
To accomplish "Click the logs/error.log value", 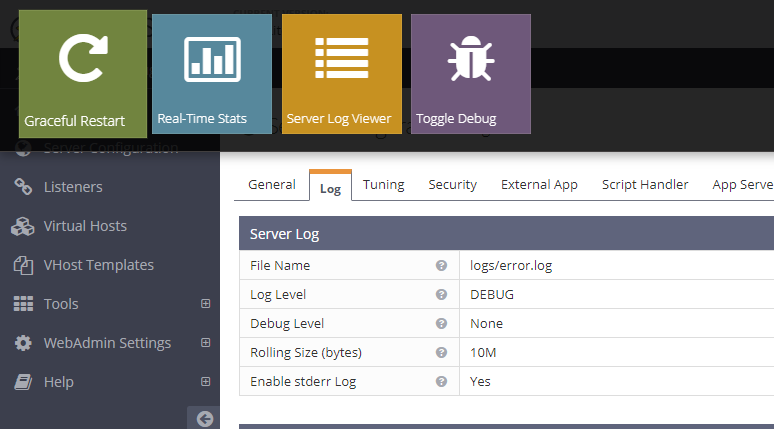I will click(511, 266).
